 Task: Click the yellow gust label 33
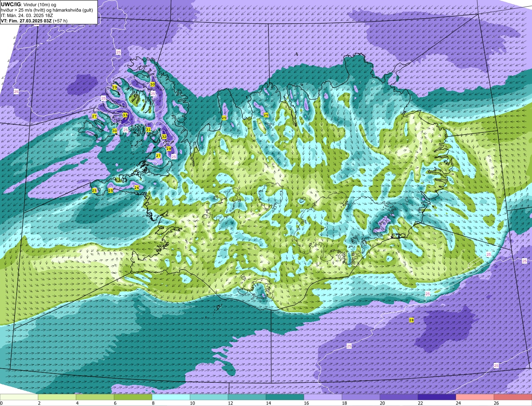pos(125,115)
